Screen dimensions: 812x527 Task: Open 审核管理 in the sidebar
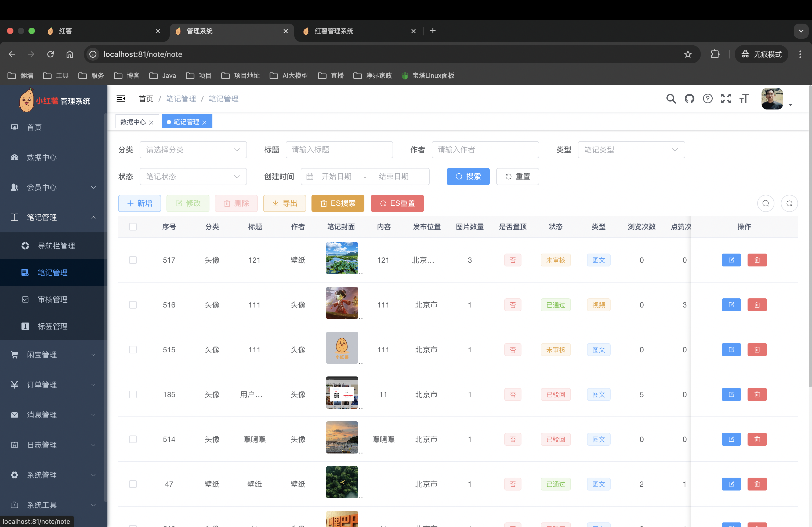[x=52, y=299]
